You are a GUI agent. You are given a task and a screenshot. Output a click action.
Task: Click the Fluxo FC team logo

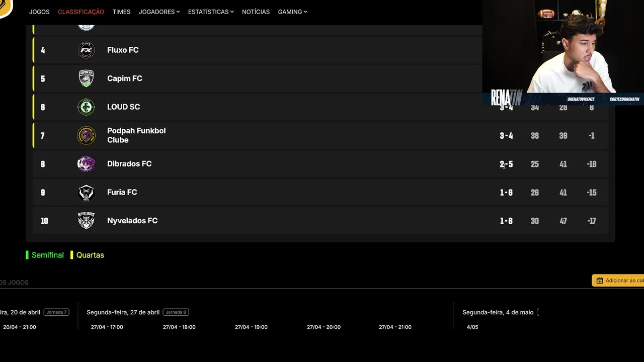(86, 50)
